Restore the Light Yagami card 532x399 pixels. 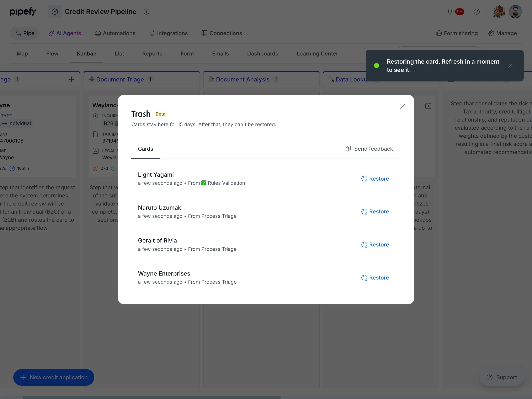[375, 179]
